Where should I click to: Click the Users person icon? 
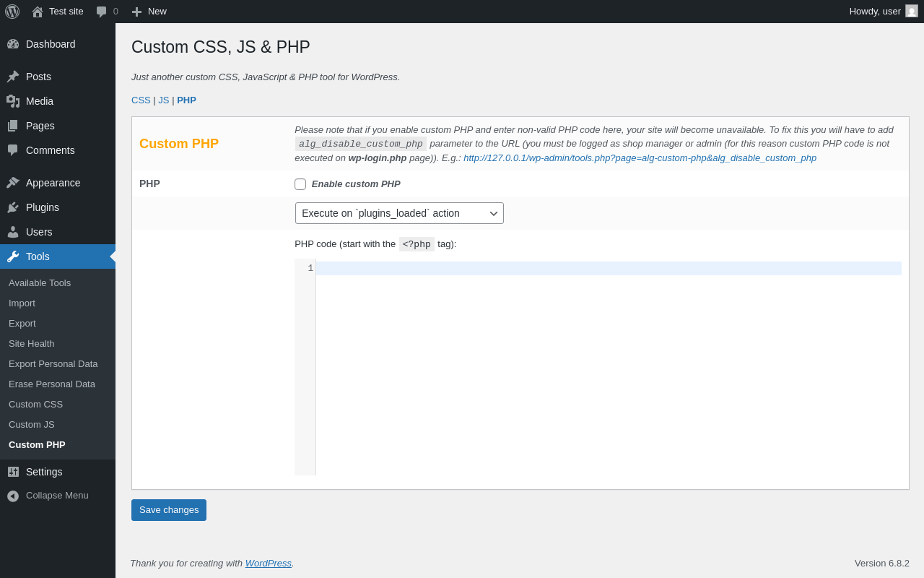13,232
